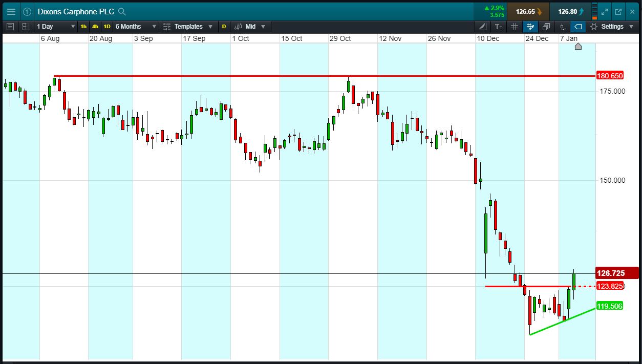
Task: Toggle the grid lines button
Action: pyautogui.click(x=515, y=27)
